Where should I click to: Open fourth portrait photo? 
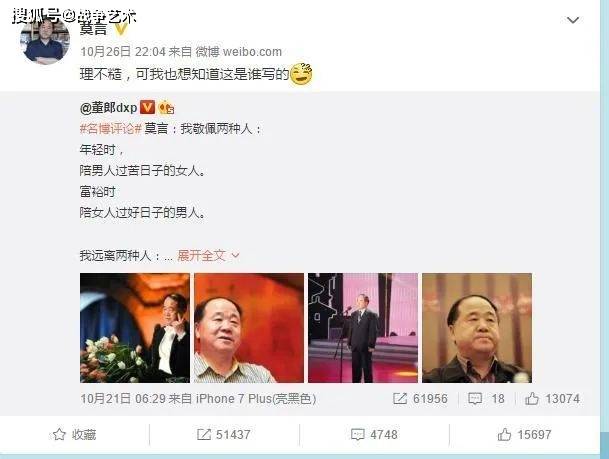pyautogui.click(x=477, y=328)
